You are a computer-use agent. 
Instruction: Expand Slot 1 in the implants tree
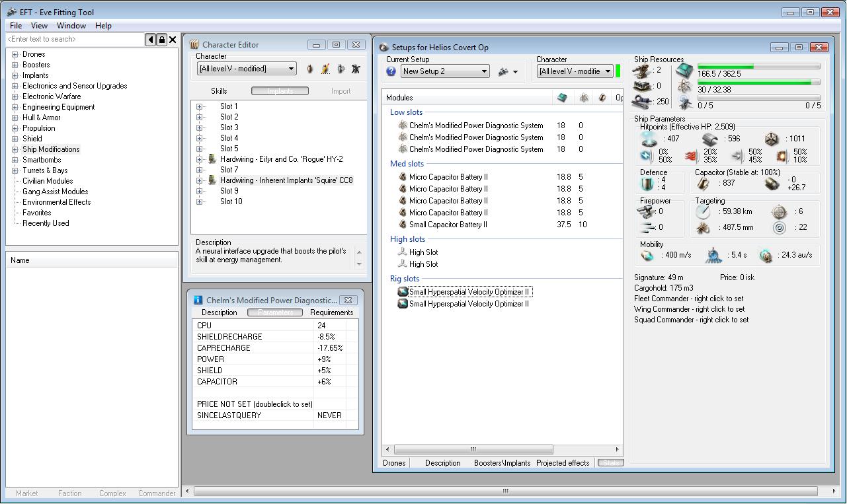pos(199,106)
